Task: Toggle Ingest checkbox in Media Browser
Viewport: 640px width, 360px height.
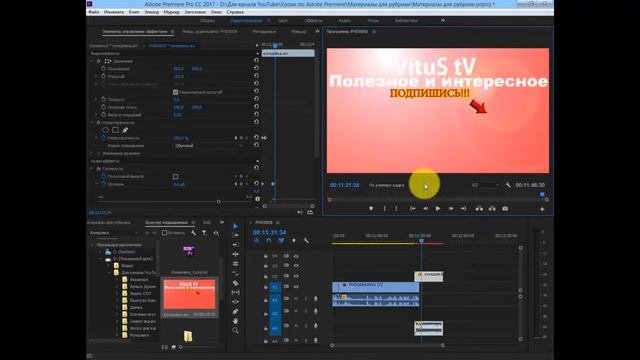Action: [164, 233]
